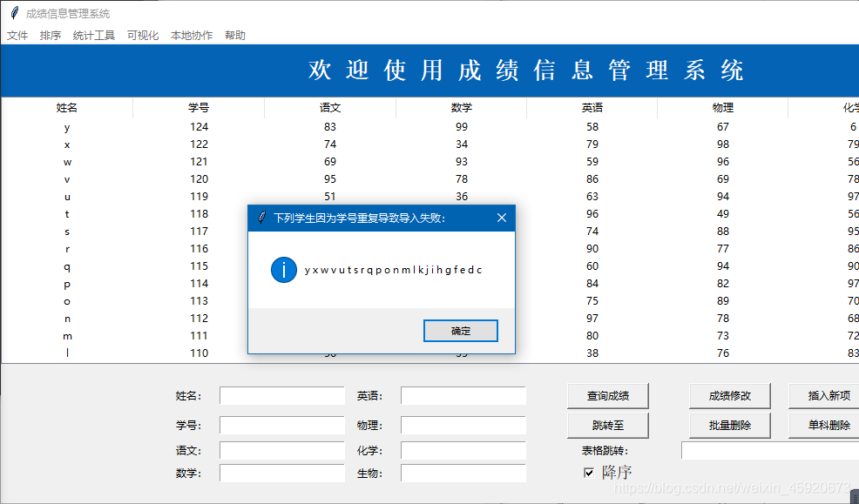
Task: Select the 学号 column header
Action: (198, 107)
